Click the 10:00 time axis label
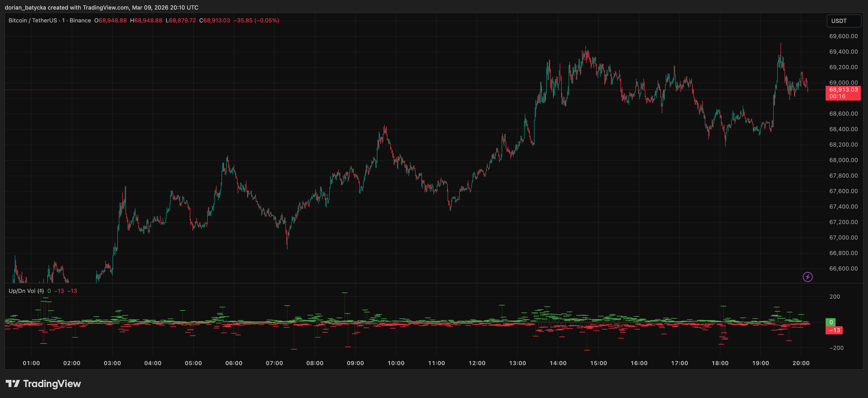868x398 pixels. tap(396, 363)
